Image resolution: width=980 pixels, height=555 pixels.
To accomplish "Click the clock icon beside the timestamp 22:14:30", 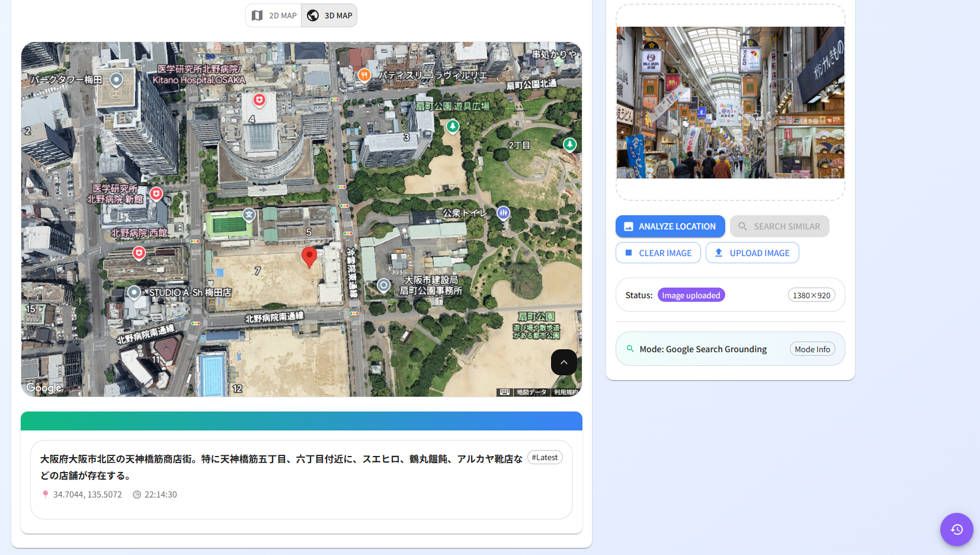I will click(x=136, y=494).
